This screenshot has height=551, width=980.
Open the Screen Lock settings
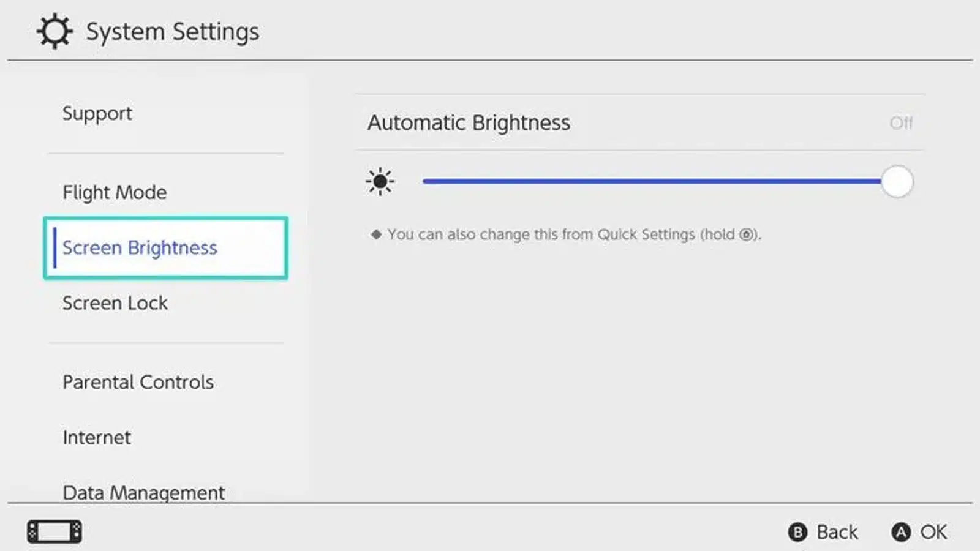pyautogui.click(x=115, y=303)
